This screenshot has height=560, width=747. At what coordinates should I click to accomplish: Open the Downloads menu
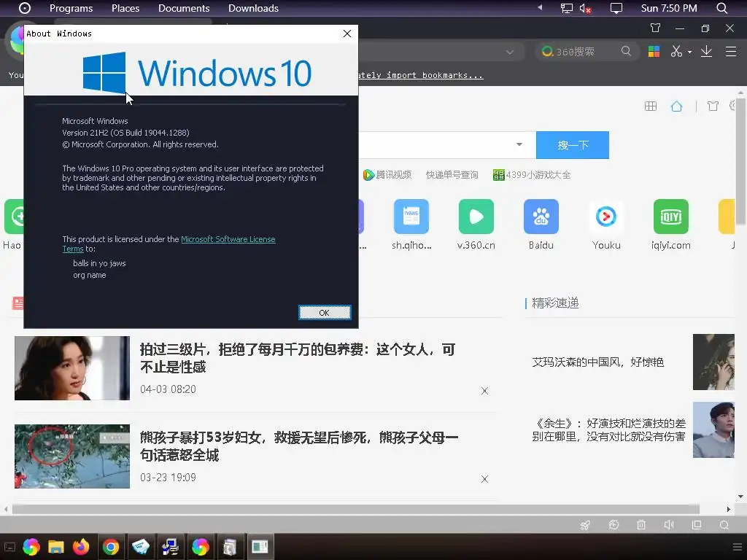253,8
